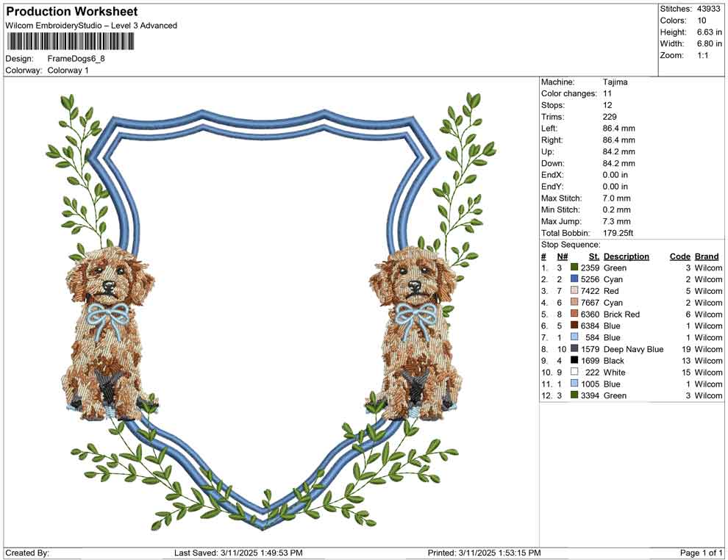Image resolution: width=728 pixels, height=560 pixels.
Task: Select the tan swatch beside 7667 Cyan
Action: [574, 302]
